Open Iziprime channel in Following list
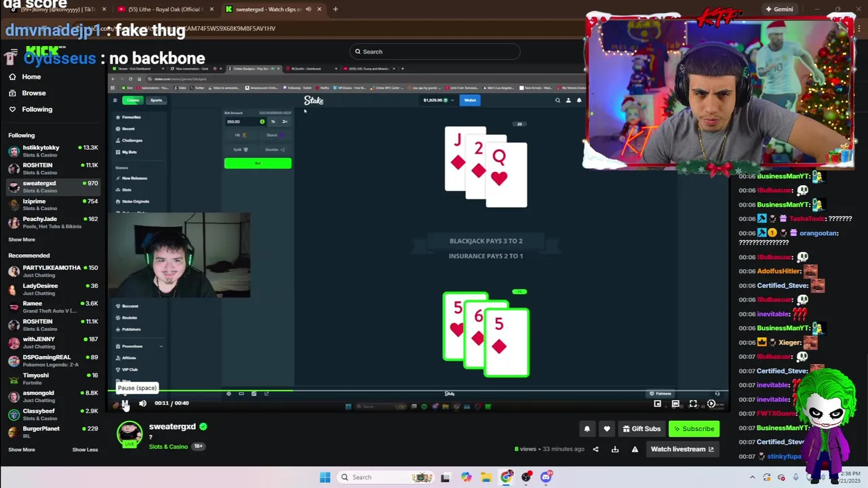 (x=54, y=205)
